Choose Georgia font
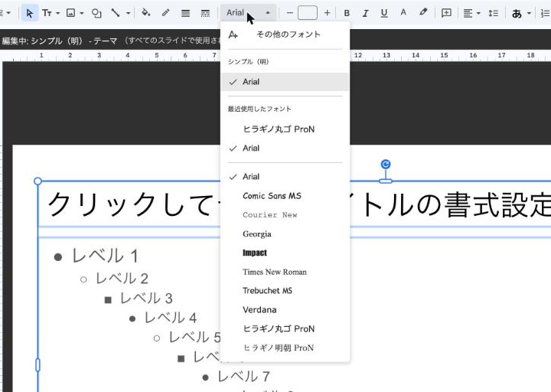This screenshot has width=551, height=392. (x=285, y=234)
